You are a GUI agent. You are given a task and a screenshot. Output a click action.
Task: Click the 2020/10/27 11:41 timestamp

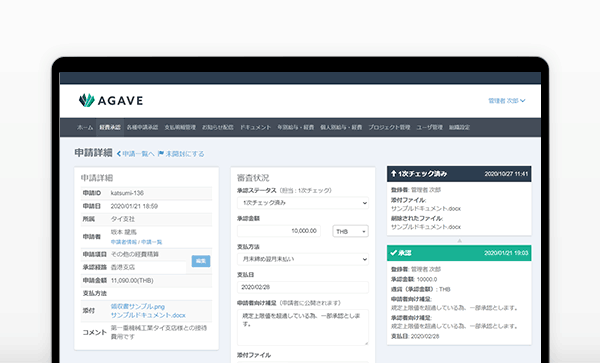point(506,174)
